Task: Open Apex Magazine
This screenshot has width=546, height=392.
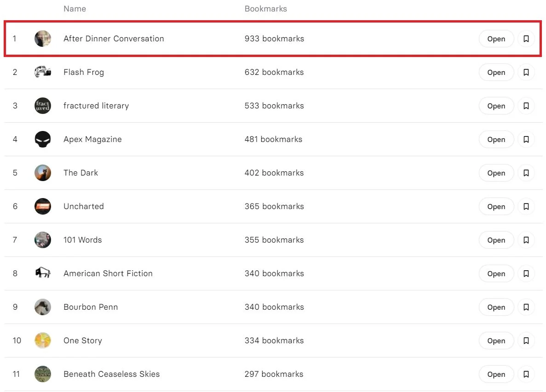Action: coord(496,140)
